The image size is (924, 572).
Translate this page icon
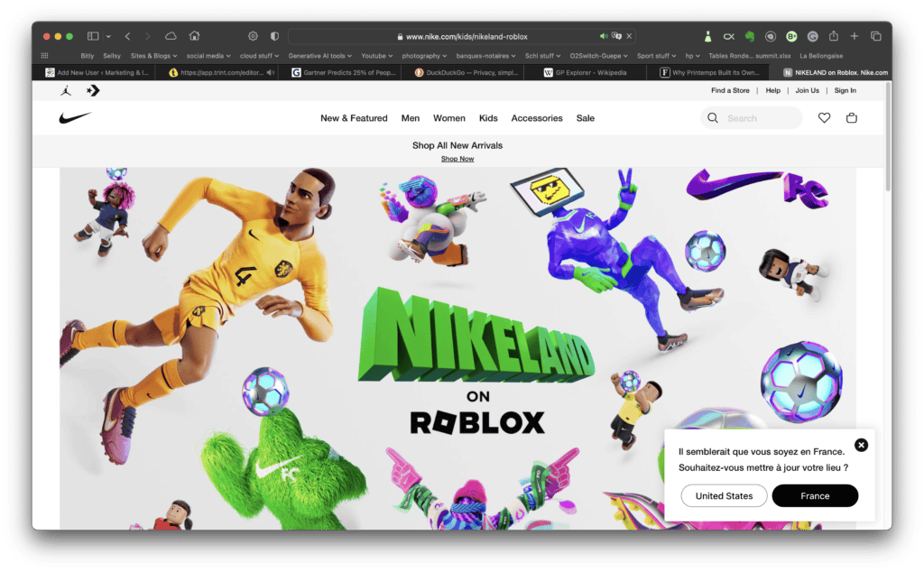(616, 36)
